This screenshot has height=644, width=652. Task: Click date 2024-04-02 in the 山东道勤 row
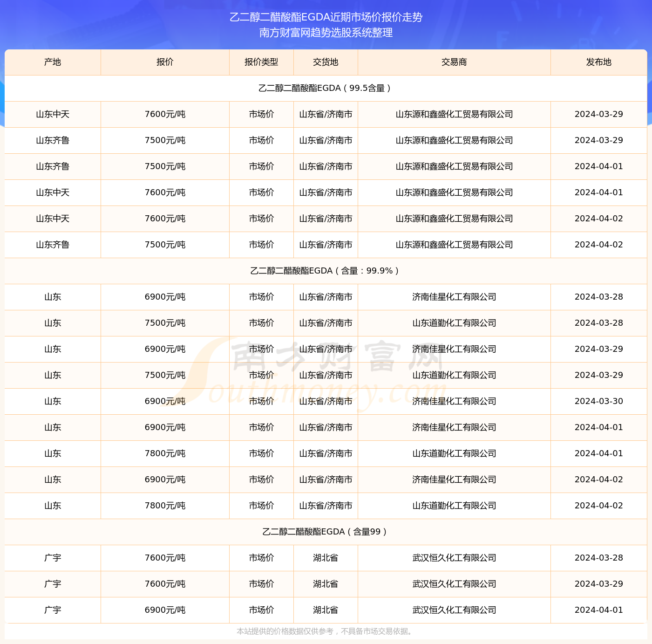599,506
